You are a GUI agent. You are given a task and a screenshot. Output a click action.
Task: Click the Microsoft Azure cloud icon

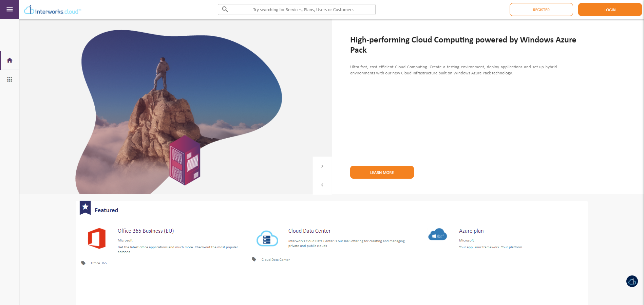[x=438, y=234]
